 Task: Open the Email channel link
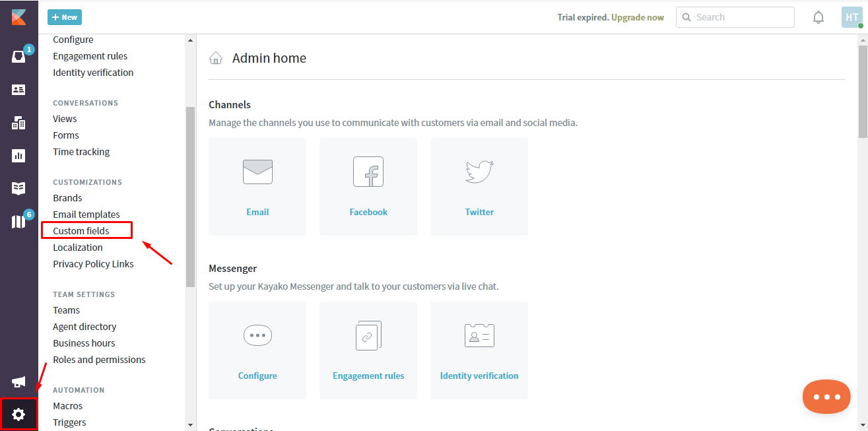click(257, 212)
